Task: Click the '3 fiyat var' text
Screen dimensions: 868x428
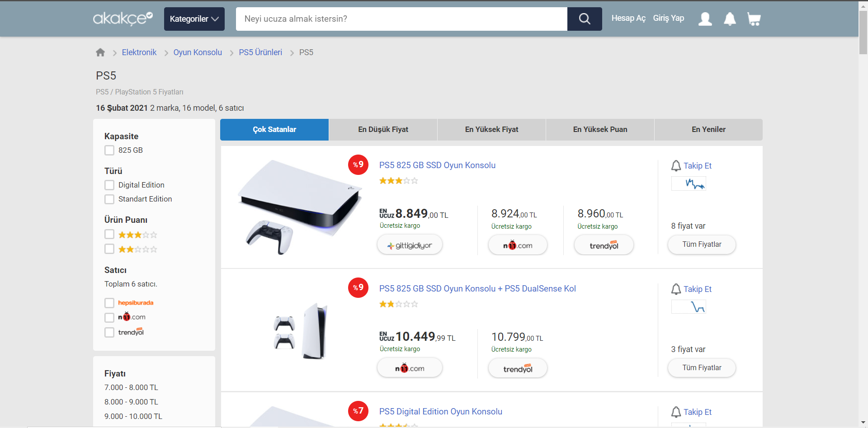Action: point(688,350)
